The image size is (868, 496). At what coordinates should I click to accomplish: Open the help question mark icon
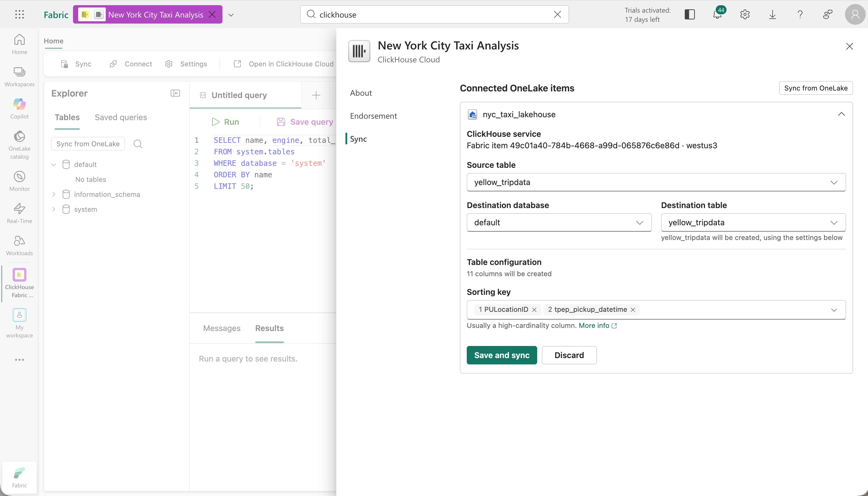(x=800, y=14)
